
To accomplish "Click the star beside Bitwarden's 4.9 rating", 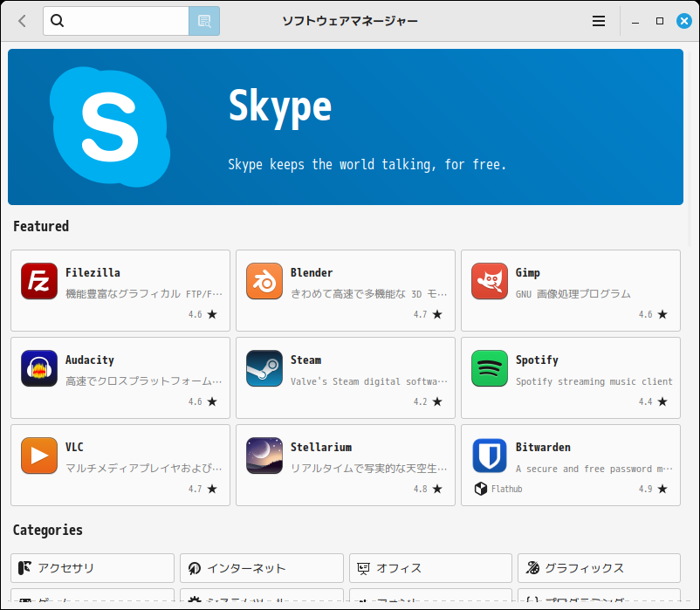I will tap(662, 489).
